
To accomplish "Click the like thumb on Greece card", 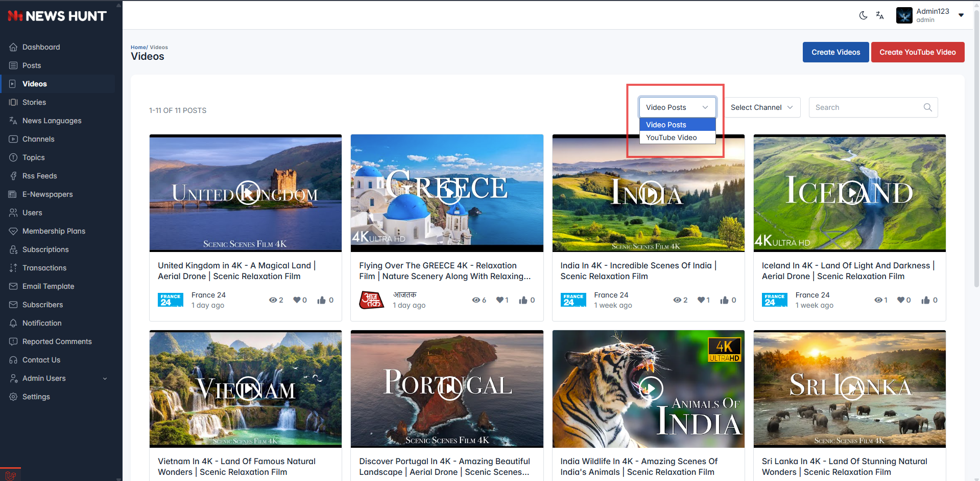I will [x=523, y=300].
